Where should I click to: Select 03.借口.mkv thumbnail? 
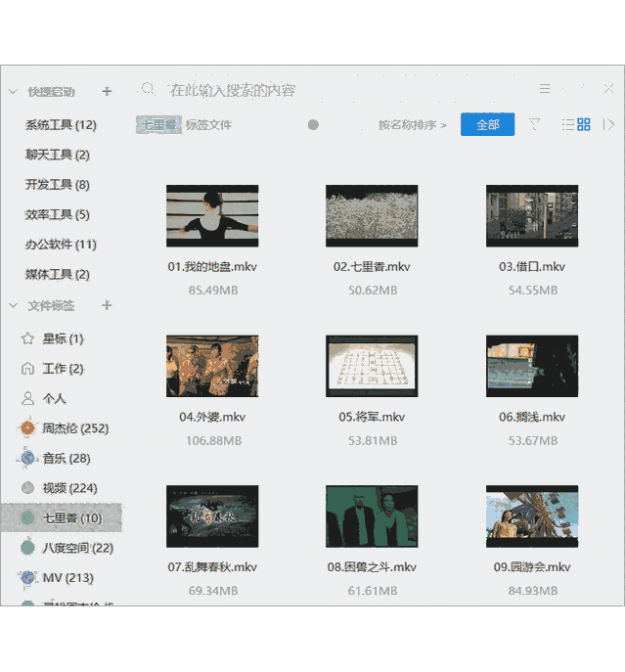(x=532, y=215)
